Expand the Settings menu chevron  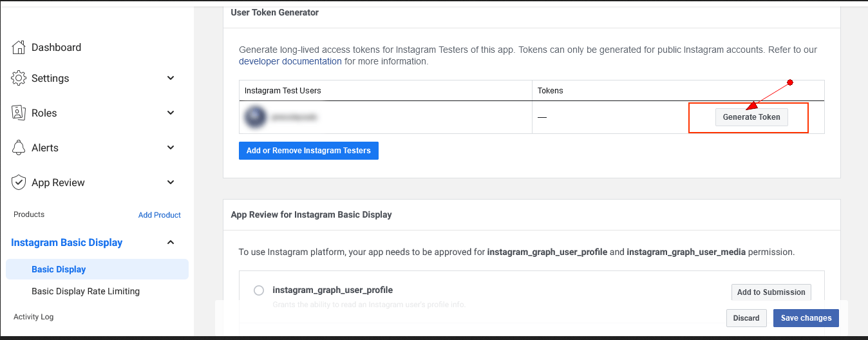[171, 78]
